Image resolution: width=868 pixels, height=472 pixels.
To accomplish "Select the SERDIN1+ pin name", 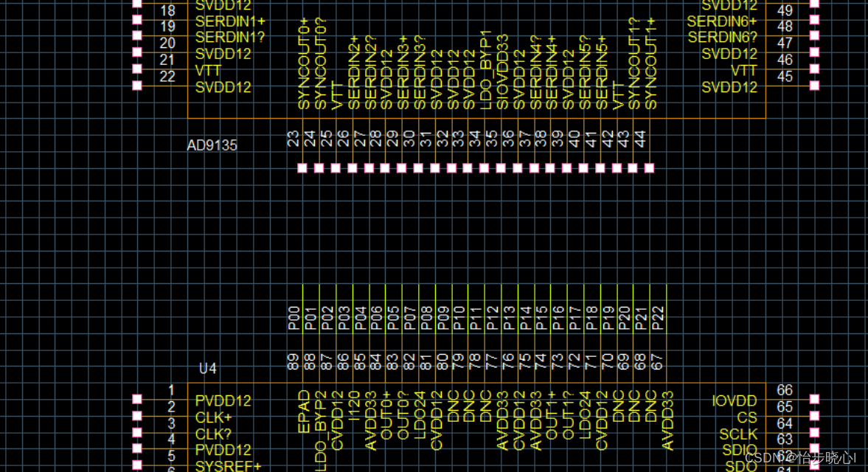I will click(230, 21).
